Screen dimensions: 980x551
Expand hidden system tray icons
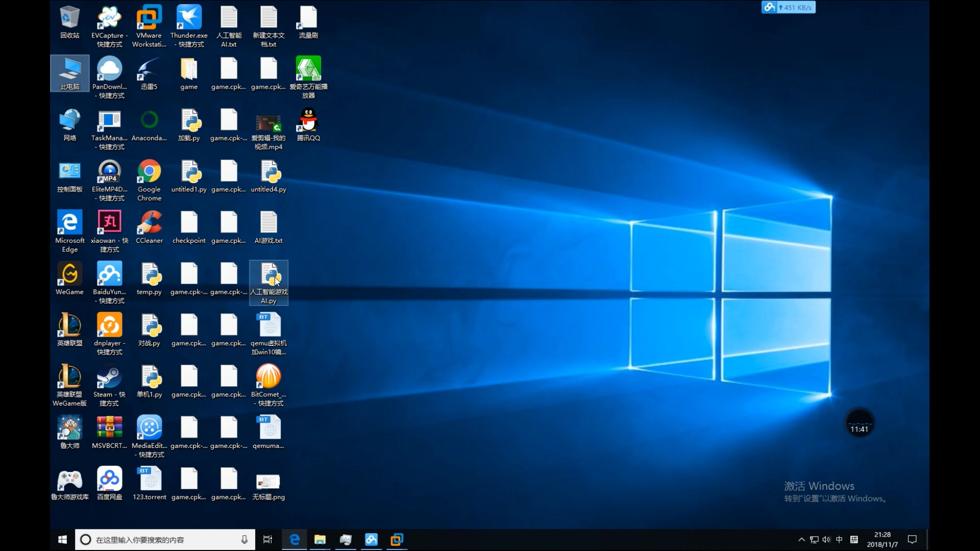tap(801, 539)
